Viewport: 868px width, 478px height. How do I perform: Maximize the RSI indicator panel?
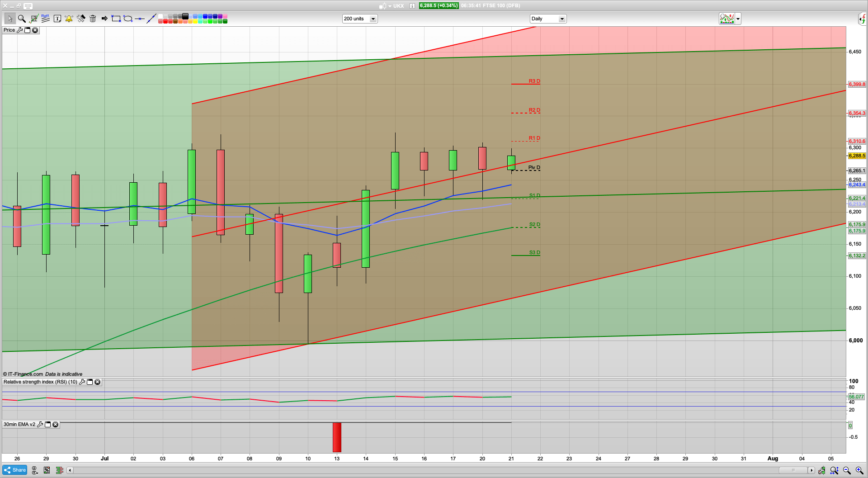pos(90,382)
